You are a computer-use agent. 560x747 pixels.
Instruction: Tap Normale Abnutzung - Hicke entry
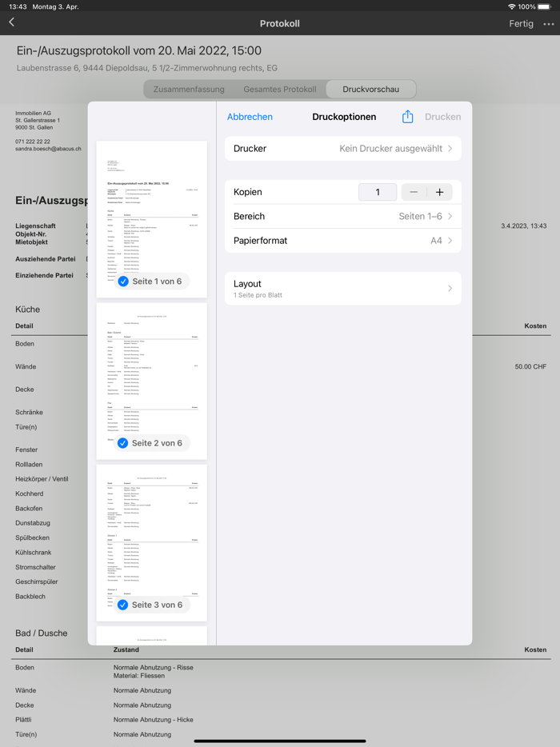click(153, 720)
